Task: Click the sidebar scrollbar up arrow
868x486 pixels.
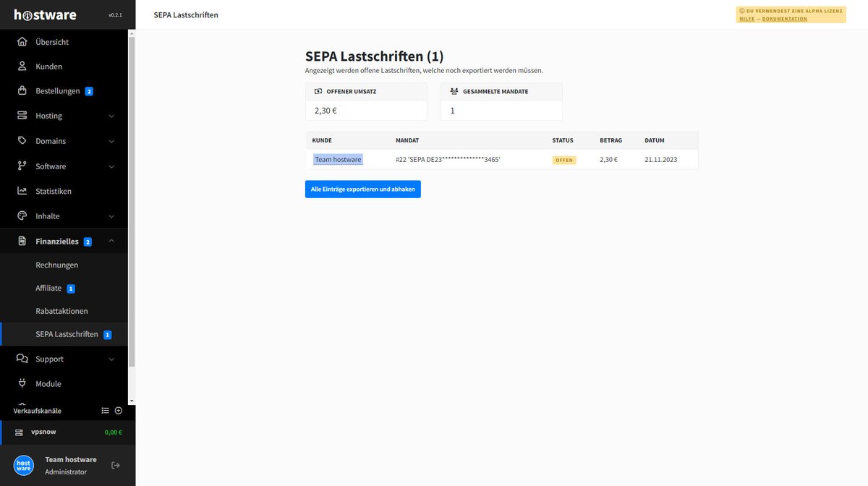Action: (x=132, y=33)
